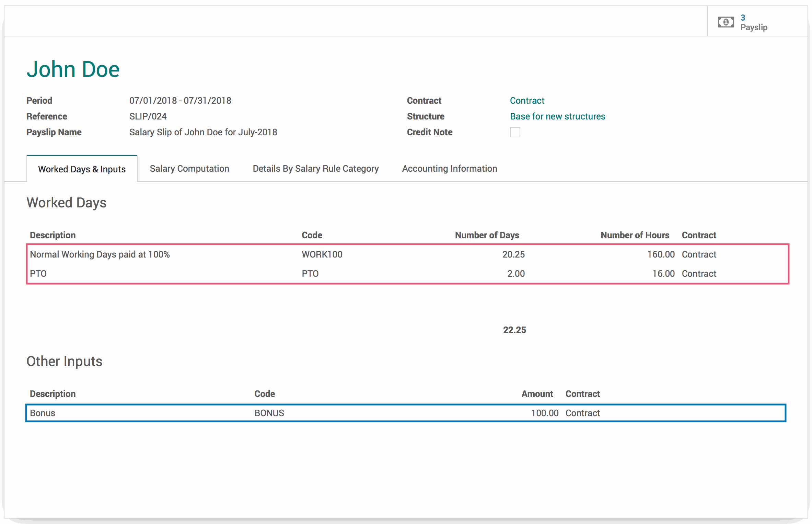Click the 100.00 amount value
The image size is (812, 524).
tap(545, 413)
